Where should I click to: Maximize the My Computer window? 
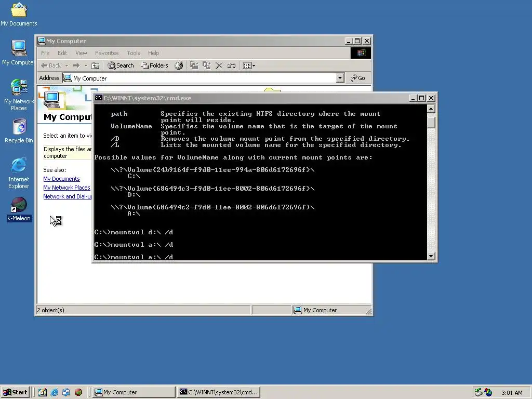(x=357, y=41)
